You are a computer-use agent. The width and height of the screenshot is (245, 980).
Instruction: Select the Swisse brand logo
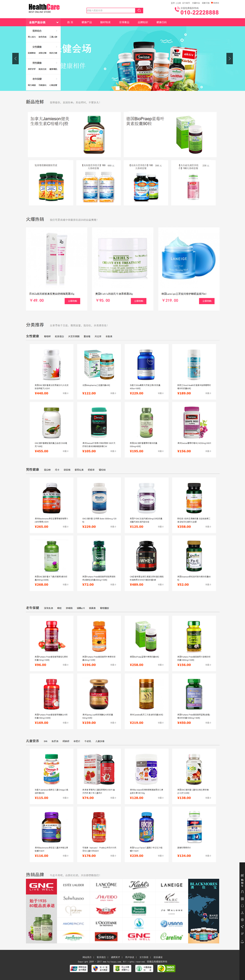[106, 936]
